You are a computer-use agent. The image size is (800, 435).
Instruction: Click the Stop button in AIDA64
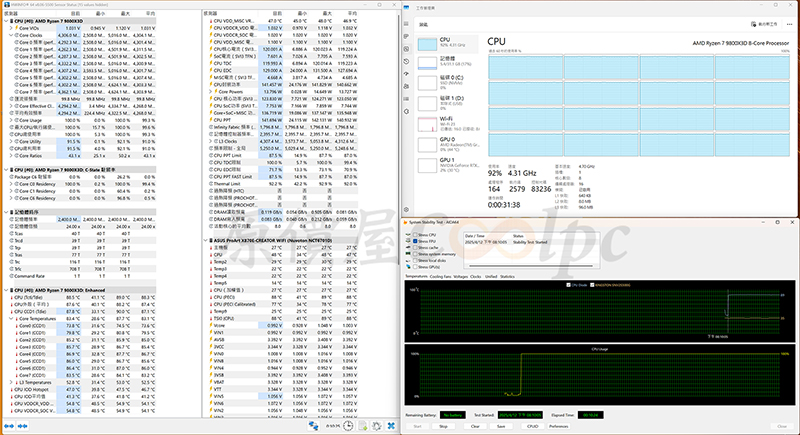(442, 425)
